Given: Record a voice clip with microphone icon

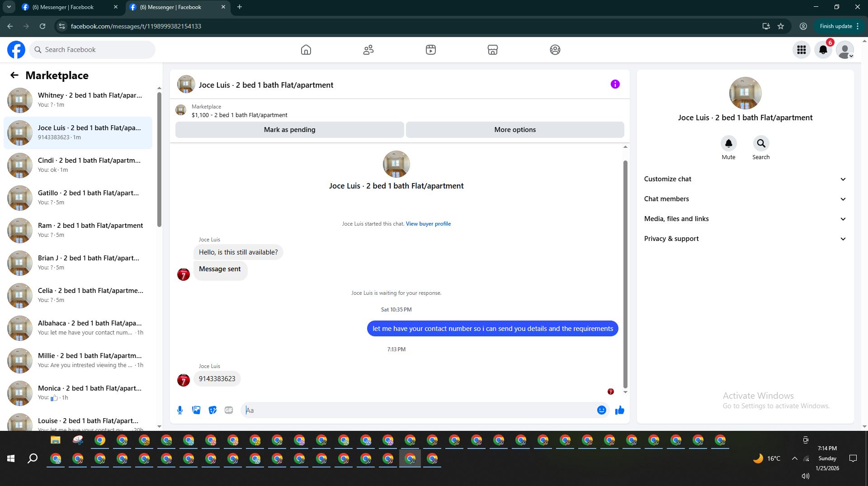Looking at the screenshot, I should click(180, 410).
